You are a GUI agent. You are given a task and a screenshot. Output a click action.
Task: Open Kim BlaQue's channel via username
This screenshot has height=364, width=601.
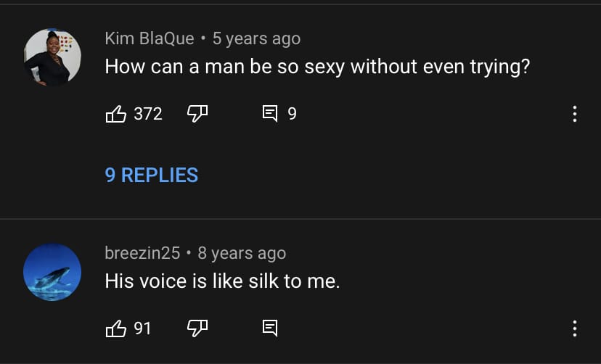pos(150,38)
